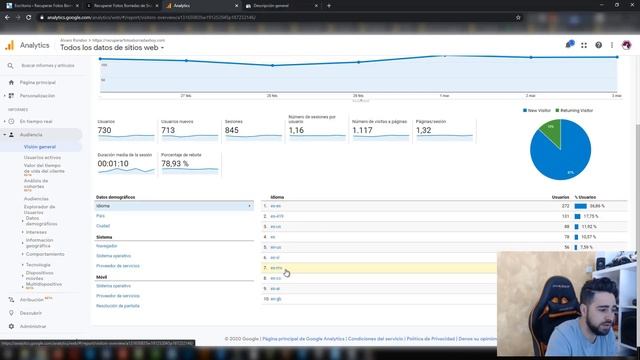
Task: Click the En tiempo real clock icon
Action: (x=11, y=121)
